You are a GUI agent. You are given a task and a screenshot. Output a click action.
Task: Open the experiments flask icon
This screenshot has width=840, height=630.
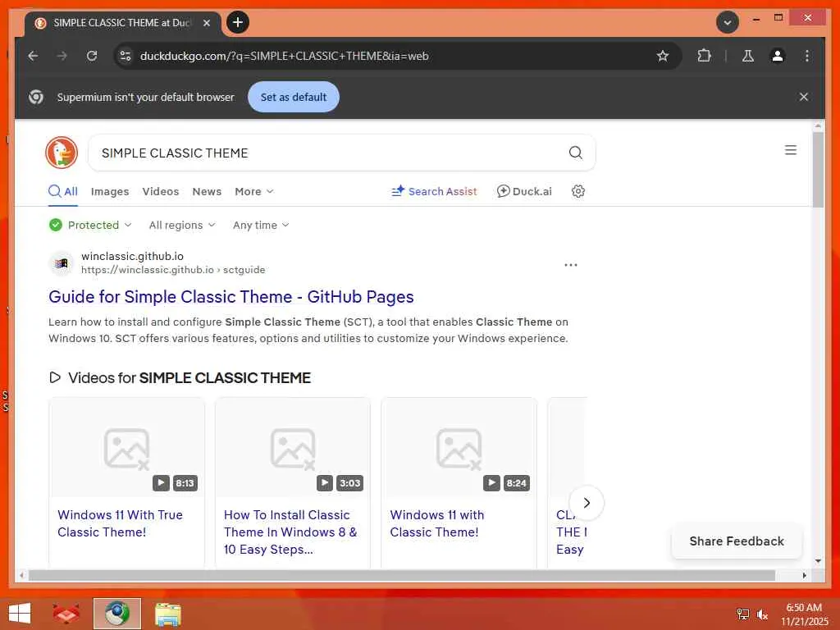(x=748, y=56)
